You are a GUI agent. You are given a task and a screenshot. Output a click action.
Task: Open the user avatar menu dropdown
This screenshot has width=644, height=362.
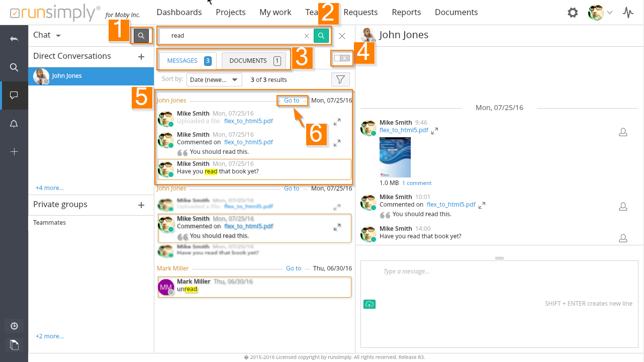(600, 13)
